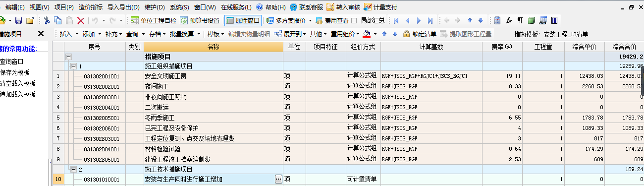This screenshot has width=644, height=186.
Task: Collapse group 2 施工技术措施项目
Action: pos(74,169)
